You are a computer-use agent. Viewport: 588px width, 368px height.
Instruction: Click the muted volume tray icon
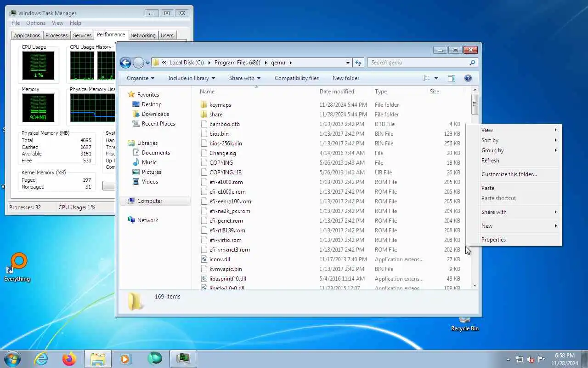coord(531,359)
